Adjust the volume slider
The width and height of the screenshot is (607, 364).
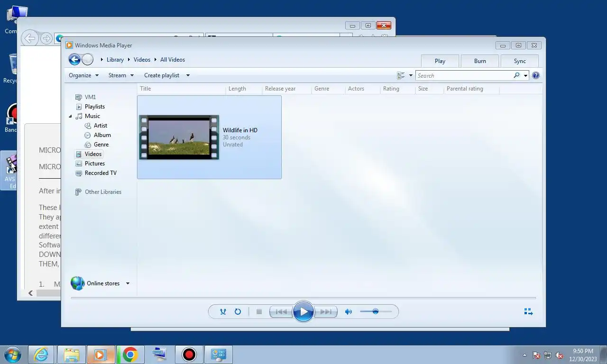click(x=376, y=311)
